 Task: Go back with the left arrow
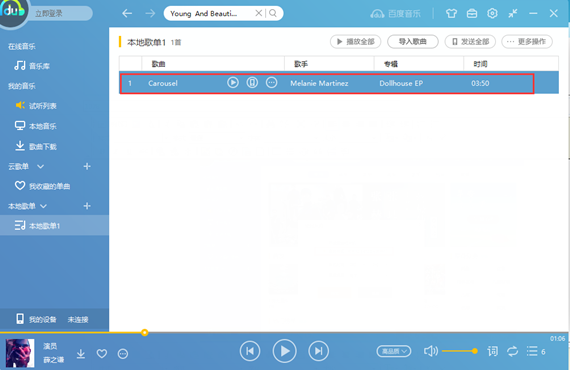pyautogui.click(x=127, y=14)
